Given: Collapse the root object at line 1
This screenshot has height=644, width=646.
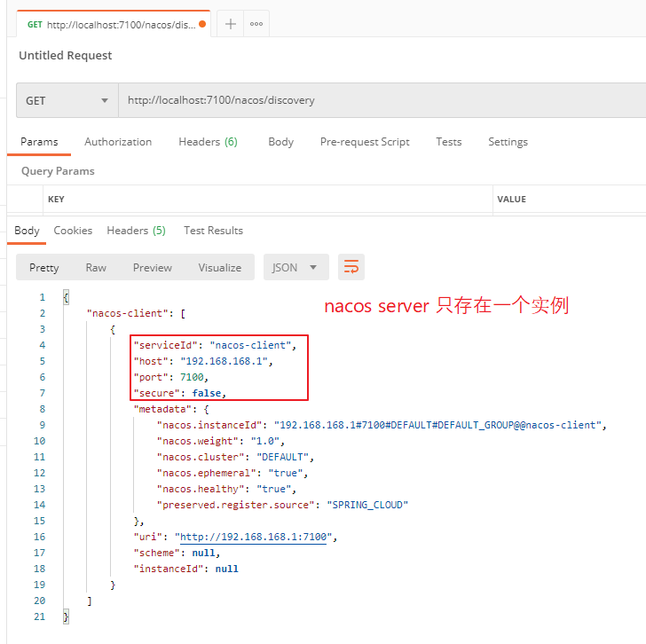Looking at the screenshot, I should point(66,297).
